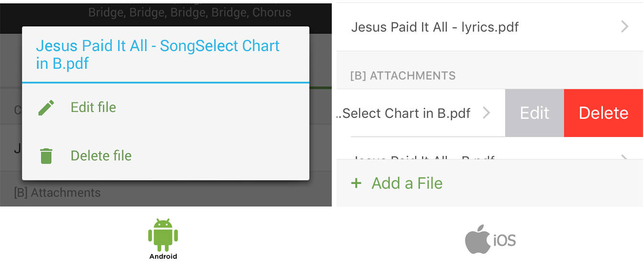This screenshot has height=275, width=644.
Task: Tap the red Delete swipe button
Action: [603, 113]
